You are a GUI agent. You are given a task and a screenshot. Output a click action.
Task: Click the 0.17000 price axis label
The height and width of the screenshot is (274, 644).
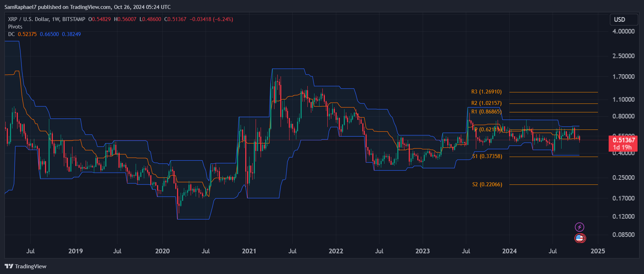[x=624, y=198]
